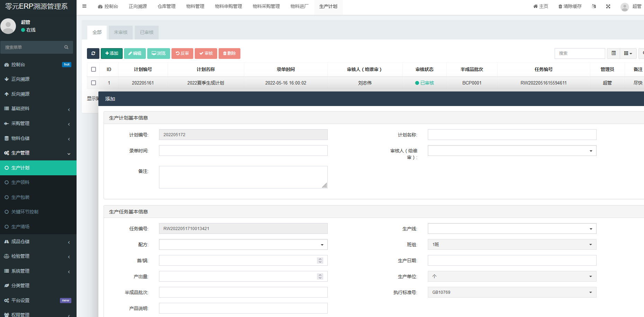
Task: Open the column grid selector dropdown
Action: tap(628, 53)
